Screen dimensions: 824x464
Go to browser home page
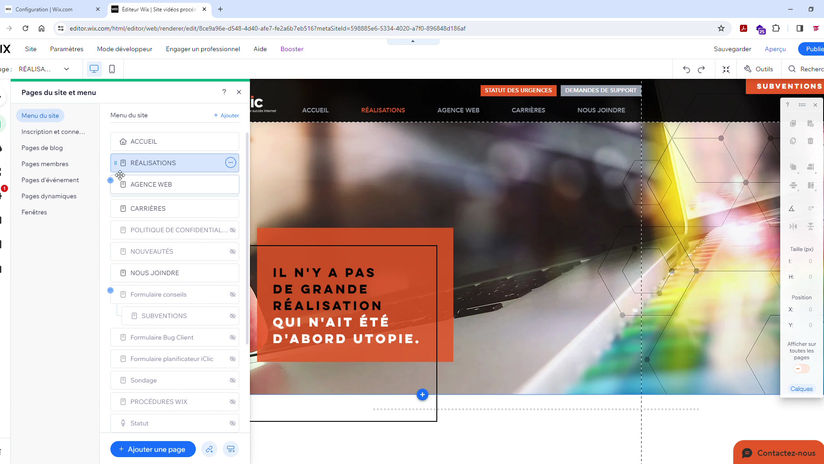(42, 28)
